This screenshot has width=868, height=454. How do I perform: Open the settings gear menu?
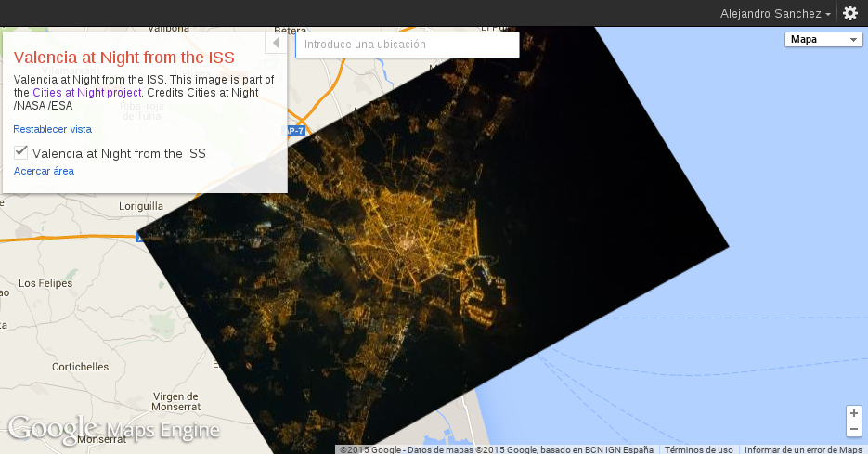tap(849, 13)
